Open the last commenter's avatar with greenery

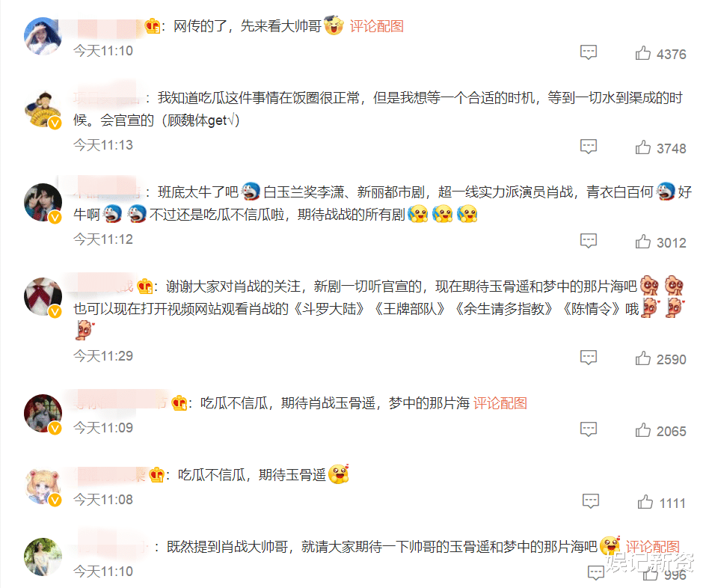point(43,557)
